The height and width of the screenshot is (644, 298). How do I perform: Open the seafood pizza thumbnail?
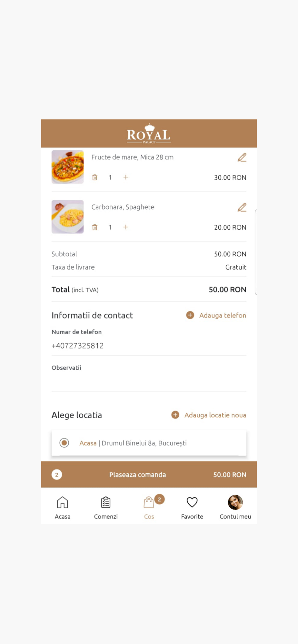coord(68,167)
